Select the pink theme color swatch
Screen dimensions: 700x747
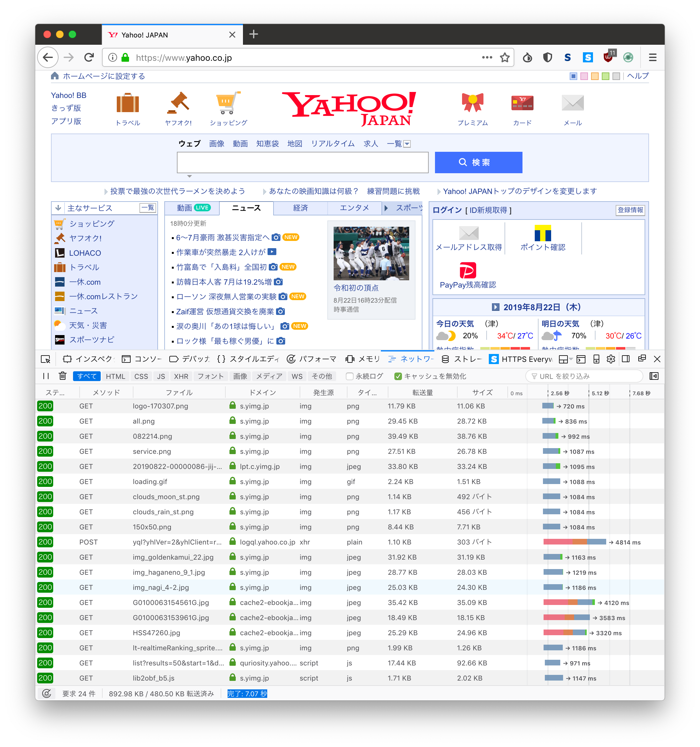(x=584, y=76)
